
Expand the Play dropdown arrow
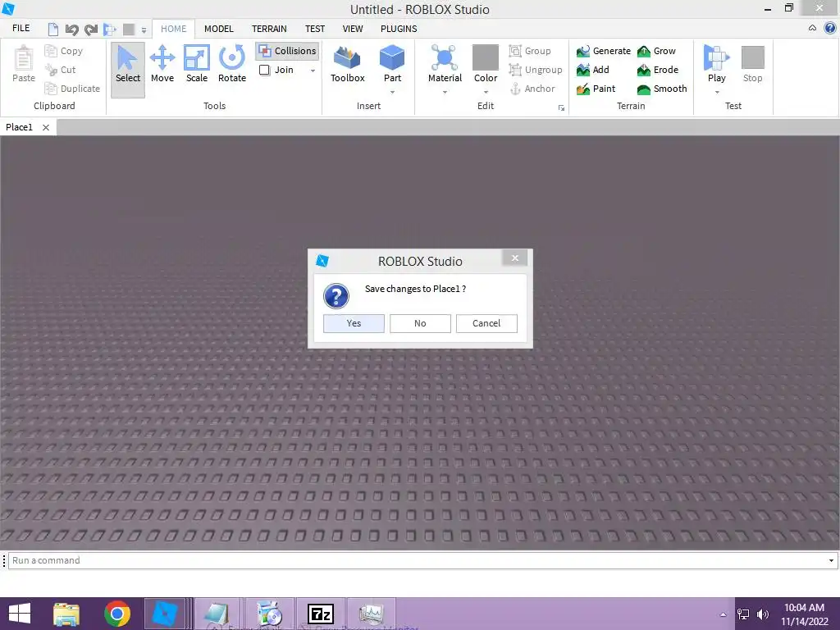click(x=717, y=92)
